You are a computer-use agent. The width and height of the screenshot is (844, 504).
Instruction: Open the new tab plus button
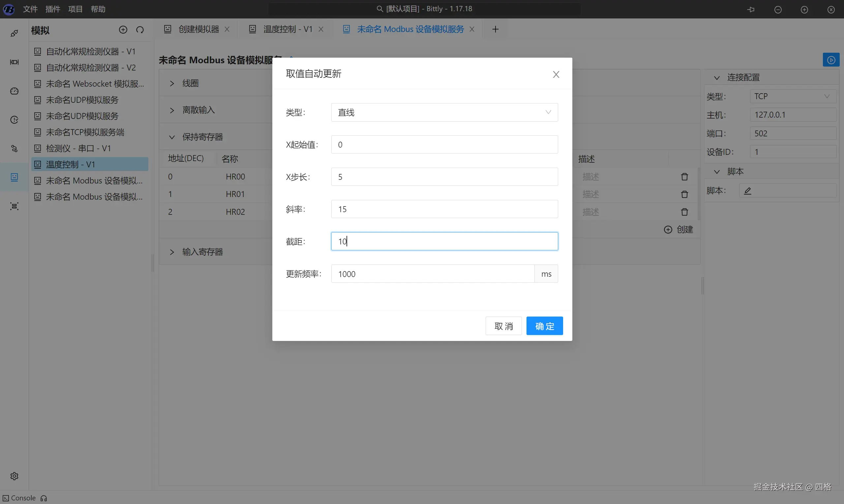(495, 29)
